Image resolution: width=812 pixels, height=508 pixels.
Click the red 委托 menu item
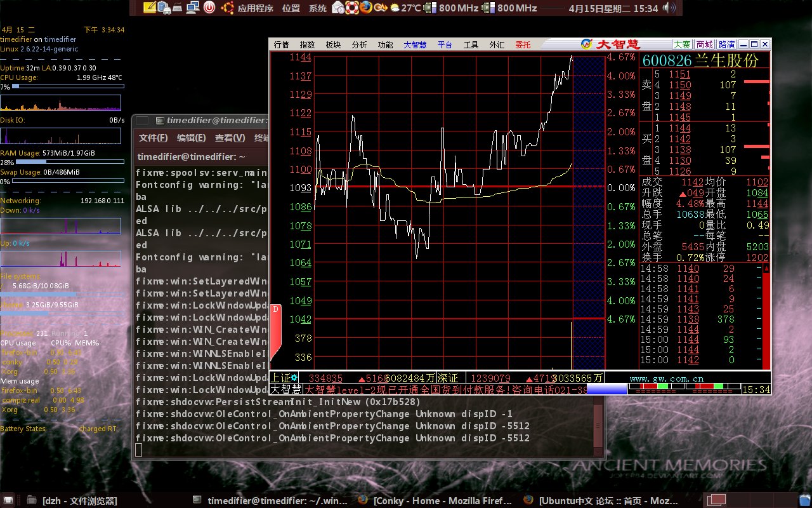(523, 44)
